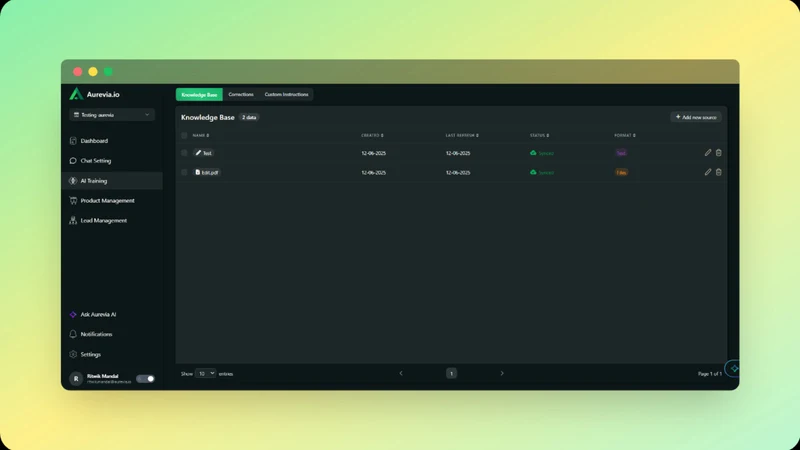Open Product Management cart icon
The width and height of the screenshot is (800, 450).
point(73,201)
